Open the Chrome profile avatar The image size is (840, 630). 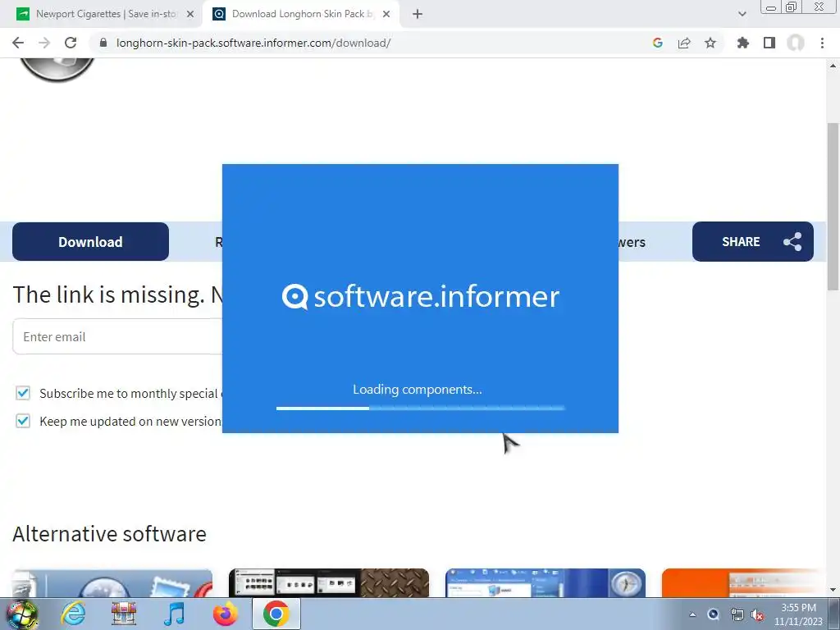pos(796,43)
